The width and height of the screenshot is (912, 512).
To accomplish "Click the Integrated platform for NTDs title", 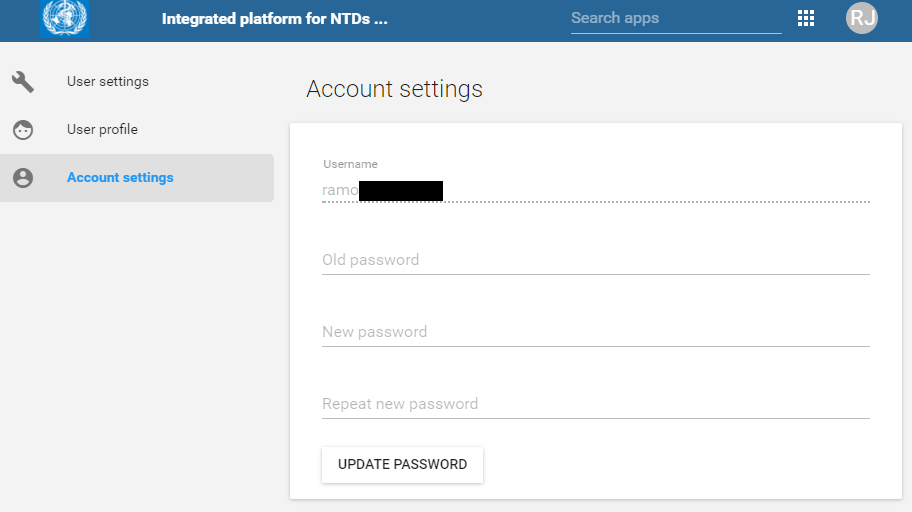I will tap(274, 18).
